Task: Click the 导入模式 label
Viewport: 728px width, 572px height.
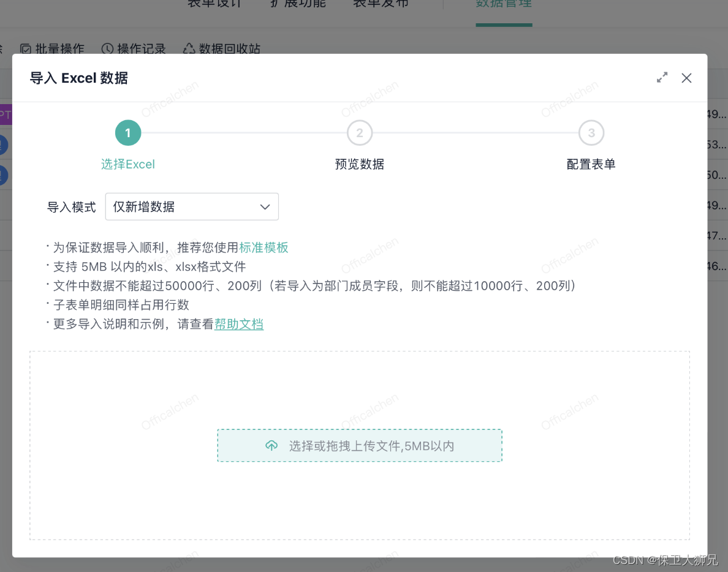Action: (72, 207)
